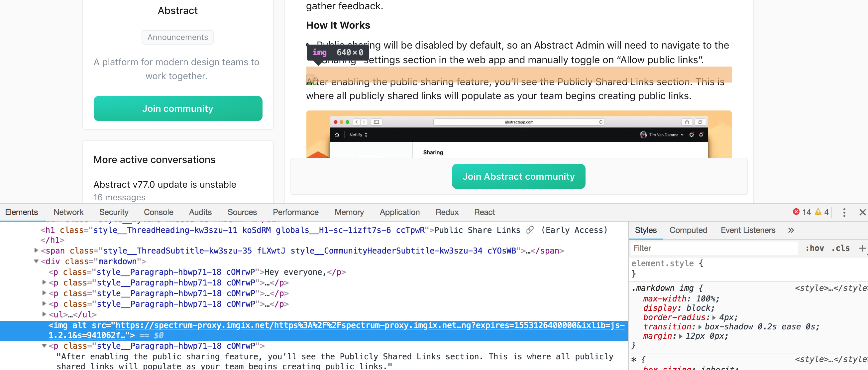The height and width of the screenshot is (370, 868).
Task: Open the Application tab
Action: [x=400, y=212]
